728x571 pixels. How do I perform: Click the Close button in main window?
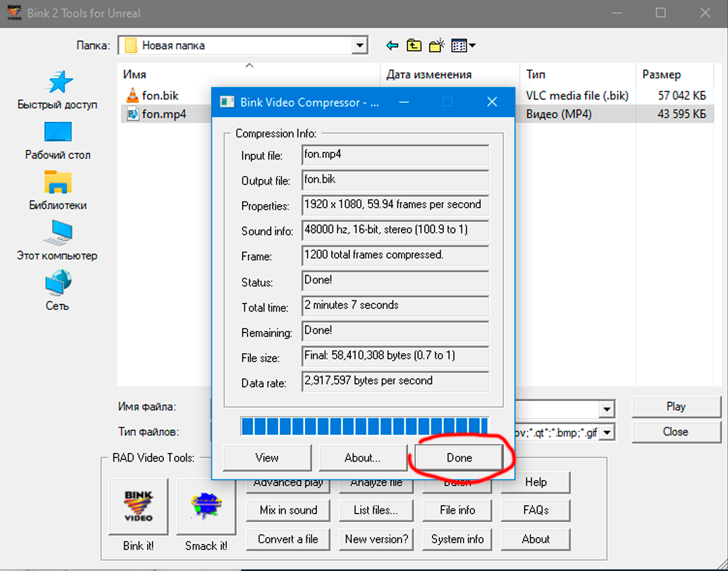675,431
